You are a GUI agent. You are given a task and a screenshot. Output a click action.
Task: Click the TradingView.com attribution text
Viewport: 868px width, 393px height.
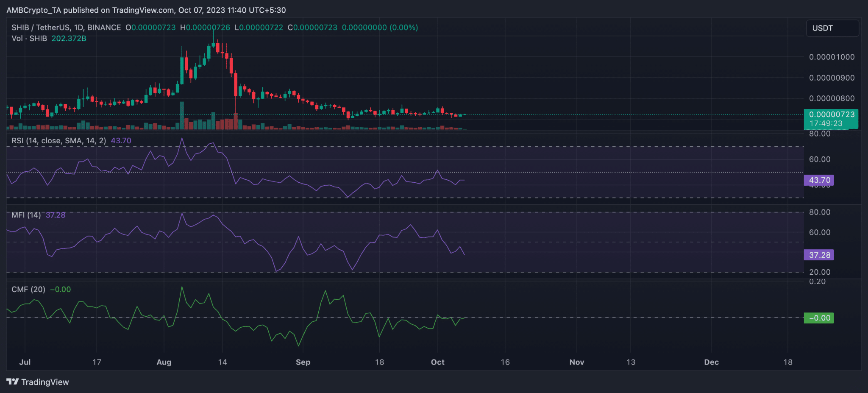point(143,10)
